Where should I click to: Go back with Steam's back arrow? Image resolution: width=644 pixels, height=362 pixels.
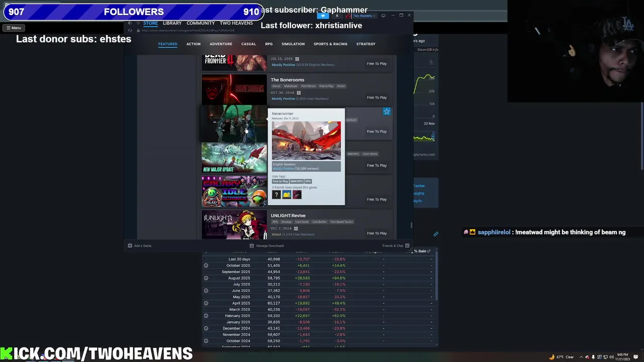(129, 23)
